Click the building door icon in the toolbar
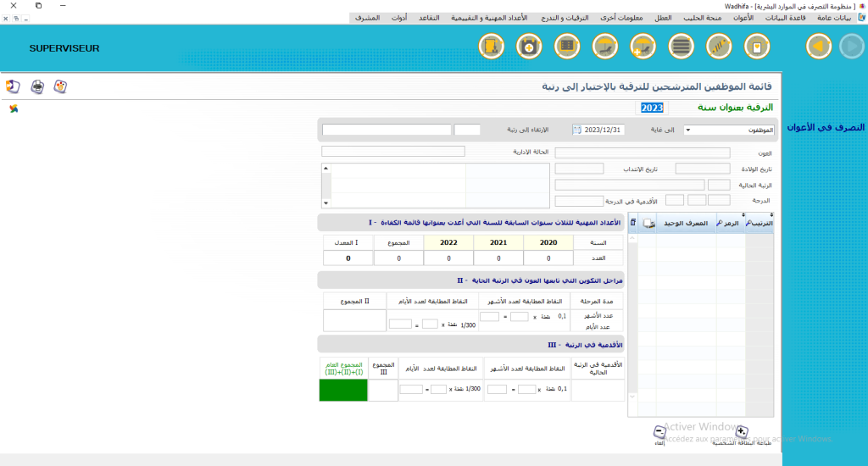 tap(491, 47)
